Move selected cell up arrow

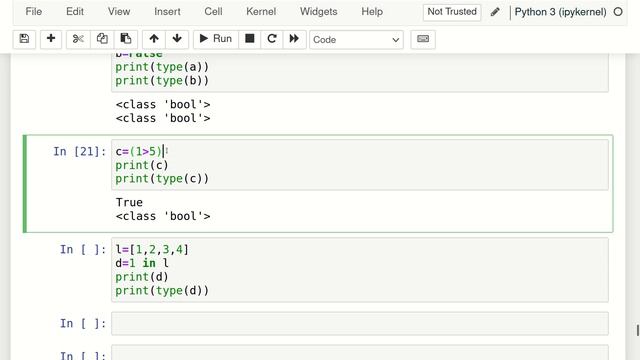coord(154,39)
